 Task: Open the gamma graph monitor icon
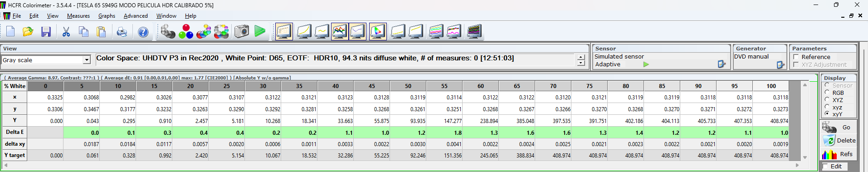(x=322, y=32)
